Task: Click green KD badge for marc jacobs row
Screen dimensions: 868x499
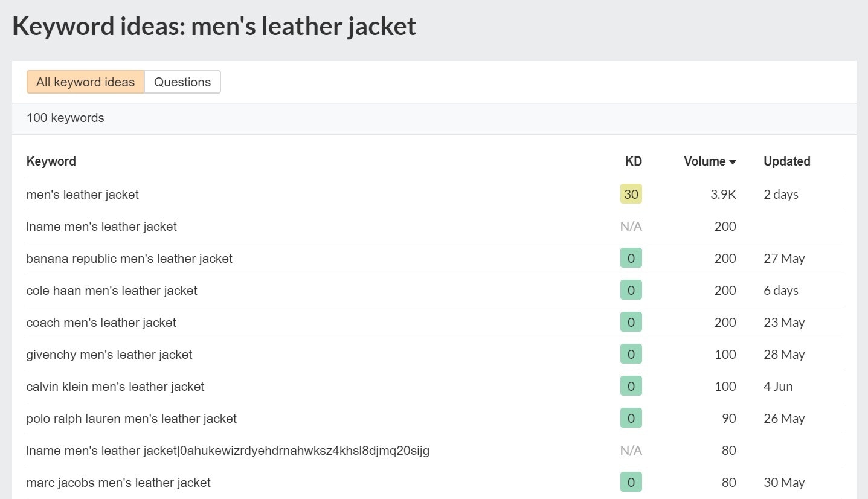Action: pyautogui.click(x=631, y=483)
